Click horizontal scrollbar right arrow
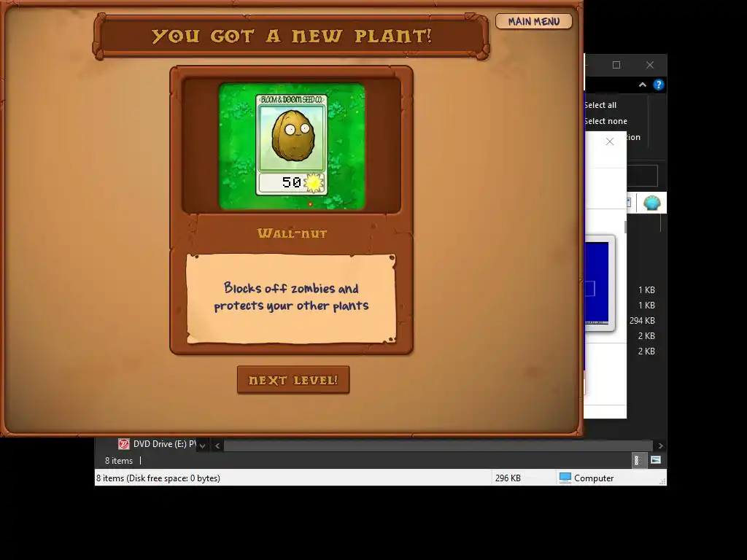 [660, 446]
